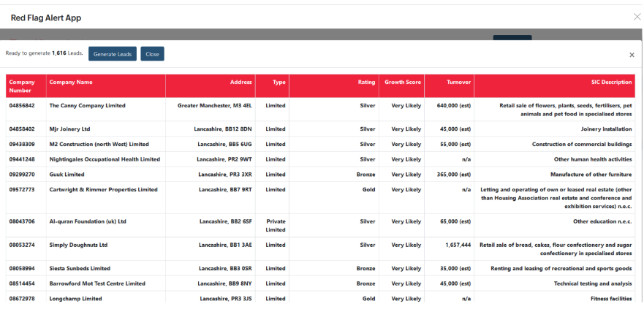Click address Lancashire, BB9 8NY

pyautogui.click(x=224, y=283)
